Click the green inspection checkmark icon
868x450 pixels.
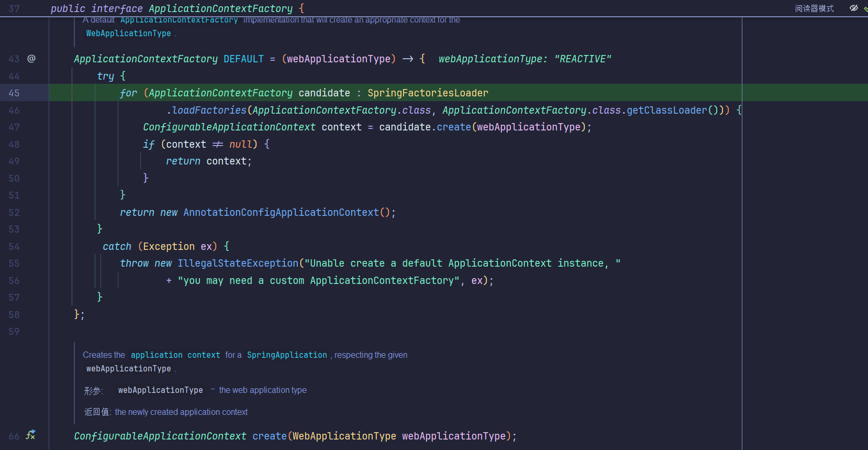tap(865, 9)
